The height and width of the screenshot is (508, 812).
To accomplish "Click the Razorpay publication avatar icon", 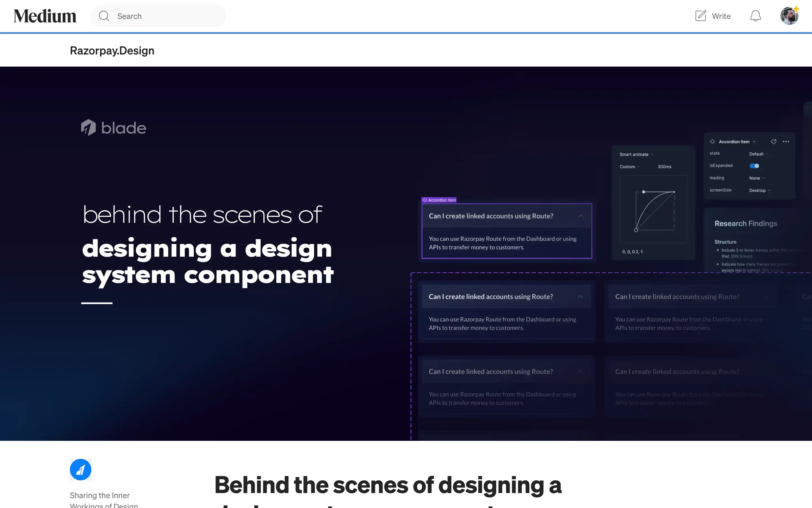I will tap(81, 469).
